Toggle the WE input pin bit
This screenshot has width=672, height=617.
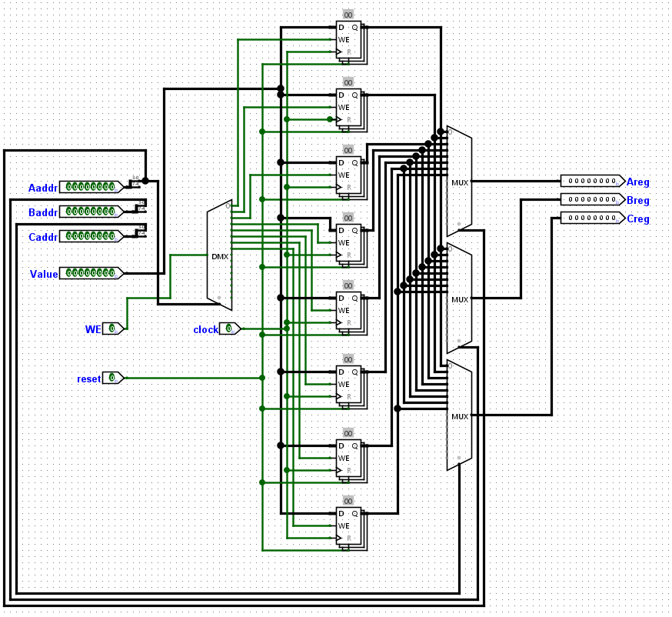[111, 329]
